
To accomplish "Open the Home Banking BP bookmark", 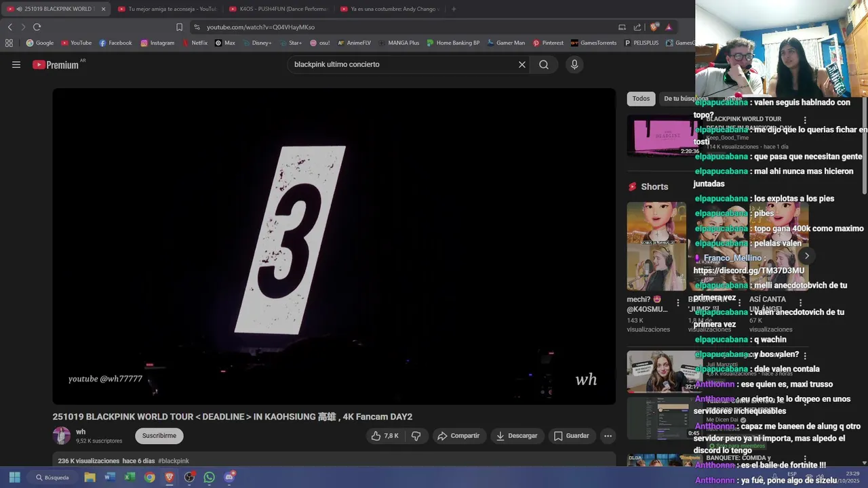I will [453, 43].
